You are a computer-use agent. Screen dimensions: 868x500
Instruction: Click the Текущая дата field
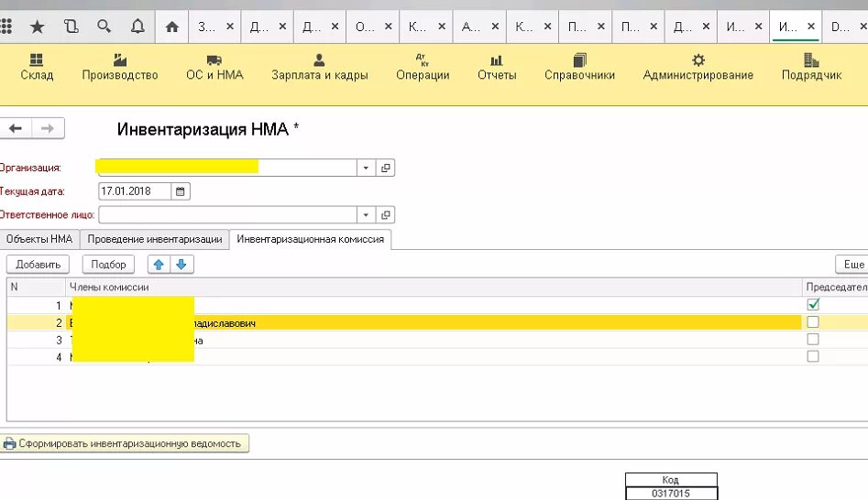coord(135,191)
